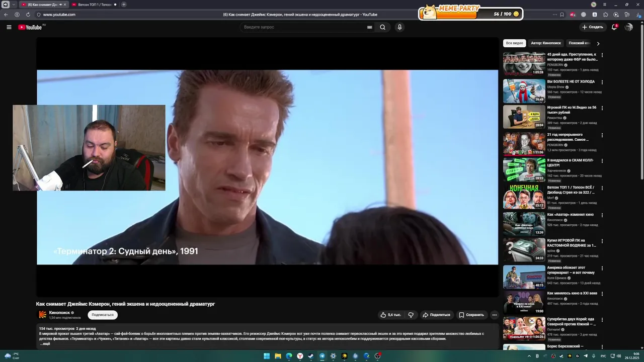Show hidden system tray icons chevron
644x362 pixels.
click(529, 356)
